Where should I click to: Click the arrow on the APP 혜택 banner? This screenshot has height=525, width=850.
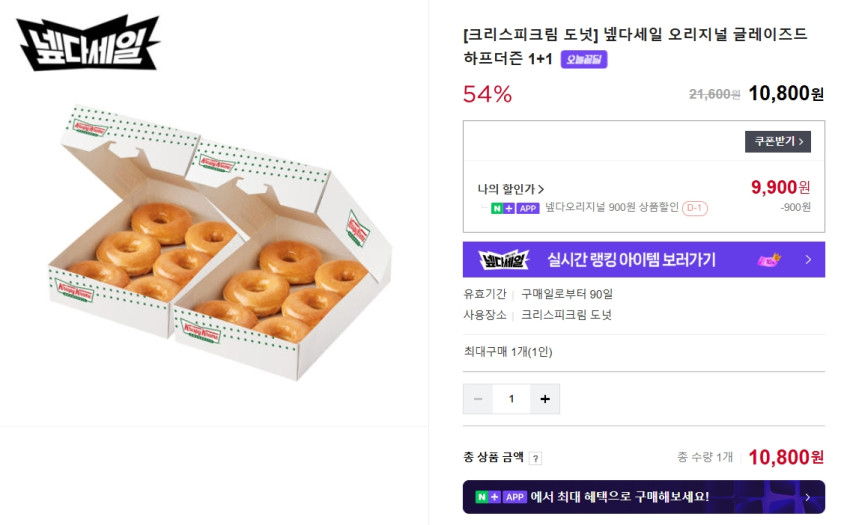coord(807,497)
